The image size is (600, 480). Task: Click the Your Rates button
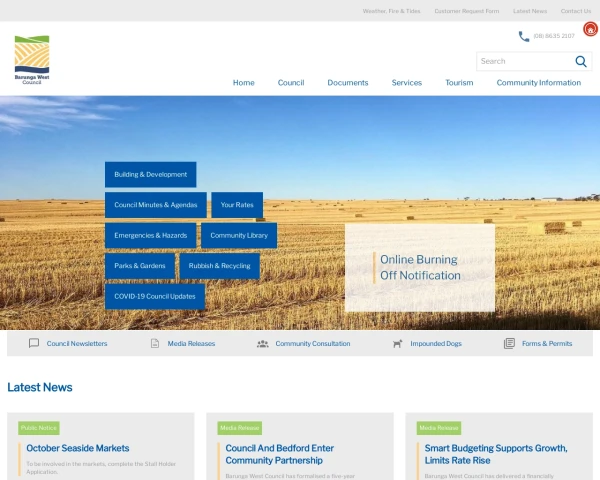point(237,205)
